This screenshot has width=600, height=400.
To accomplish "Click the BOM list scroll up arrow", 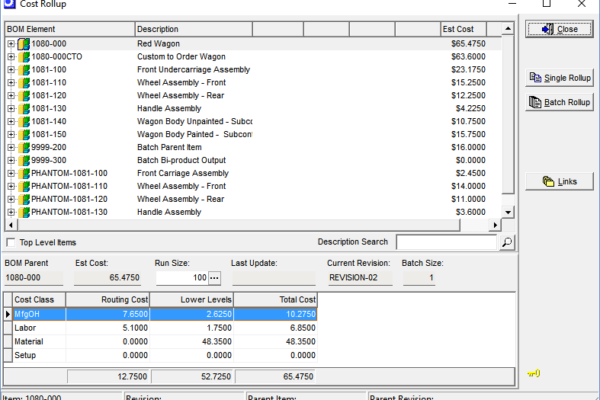I will click(508, 29).
